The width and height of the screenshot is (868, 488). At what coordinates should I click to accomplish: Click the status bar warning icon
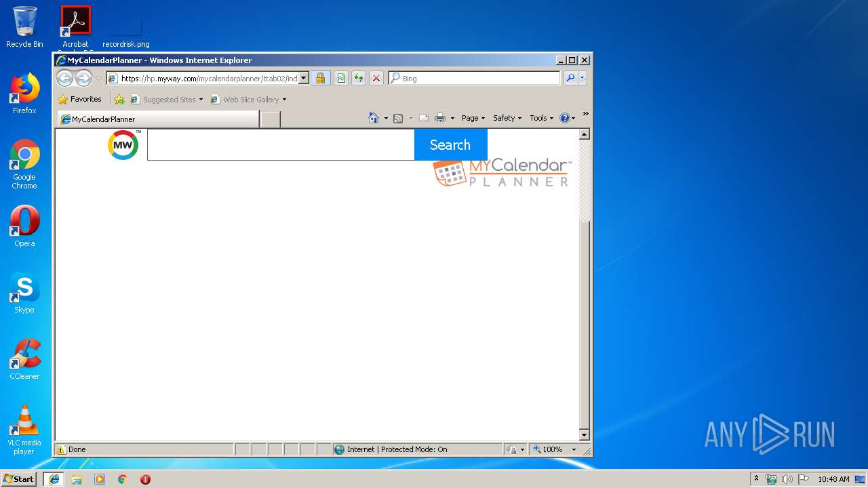click(x=61, y=449)
